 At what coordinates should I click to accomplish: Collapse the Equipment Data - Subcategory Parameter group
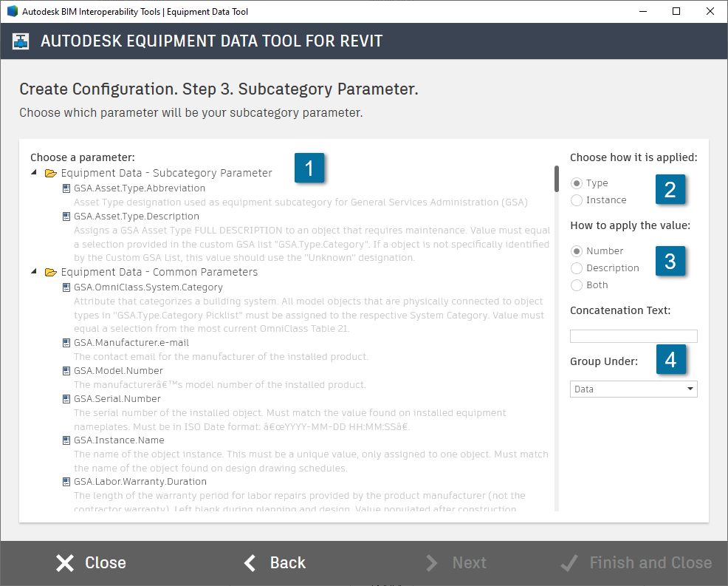point(32,173)
